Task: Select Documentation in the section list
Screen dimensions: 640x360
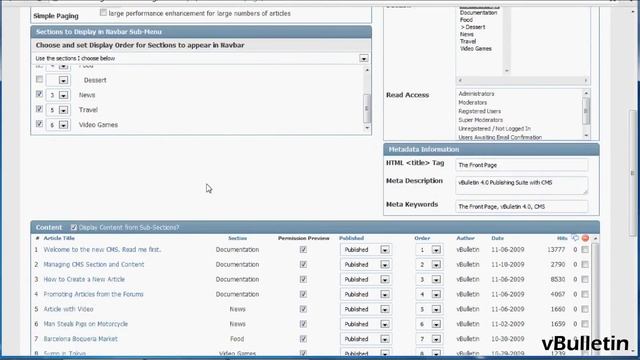Action: coord(478,13)
